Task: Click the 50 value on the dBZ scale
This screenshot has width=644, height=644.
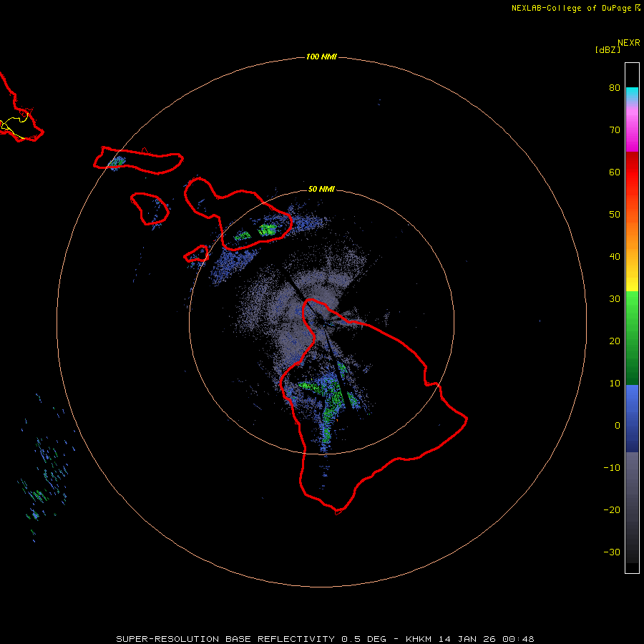Action: point(615,215)
